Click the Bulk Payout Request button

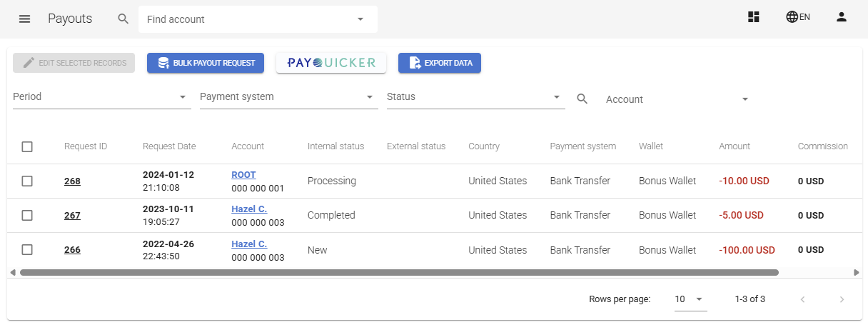206,63
